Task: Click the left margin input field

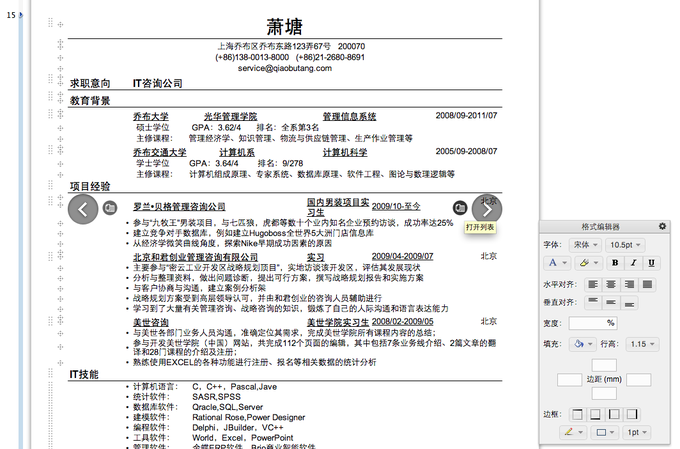Action: [x=569, y=380]
